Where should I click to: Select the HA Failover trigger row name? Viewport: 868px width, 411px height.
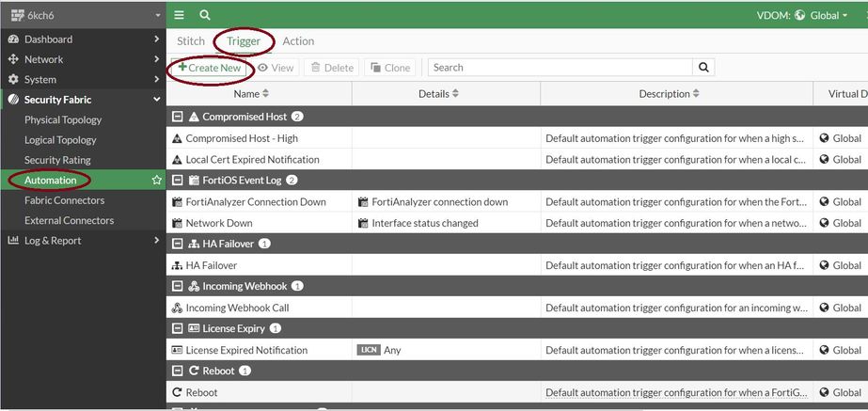pyautogui.click(x=211, y=265)
